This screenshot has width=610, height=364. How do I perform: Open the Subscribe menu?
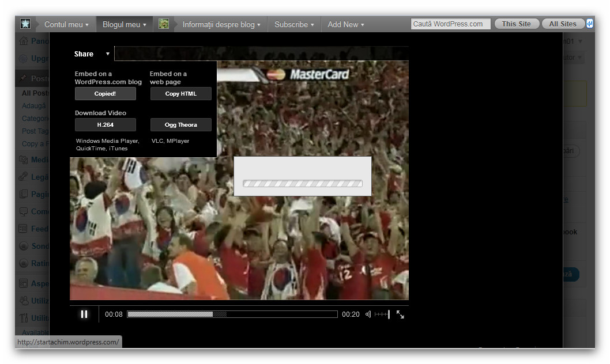[294, 24]
